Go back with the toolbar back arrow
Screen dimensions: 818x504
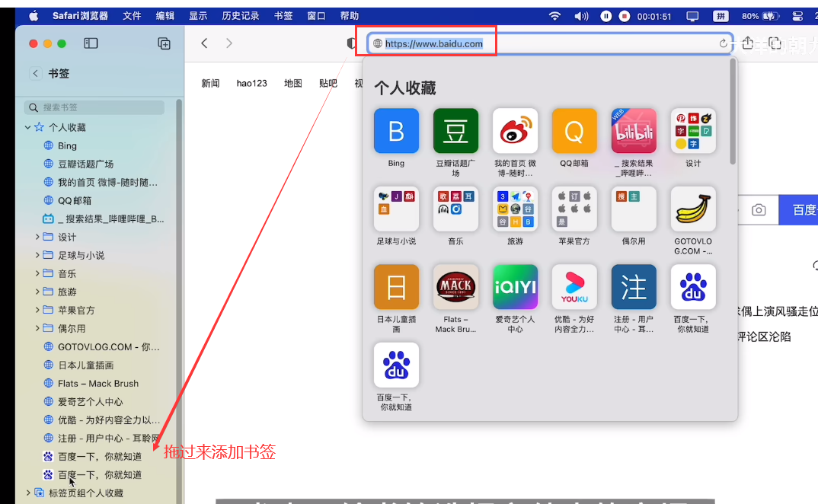[204, 43]
